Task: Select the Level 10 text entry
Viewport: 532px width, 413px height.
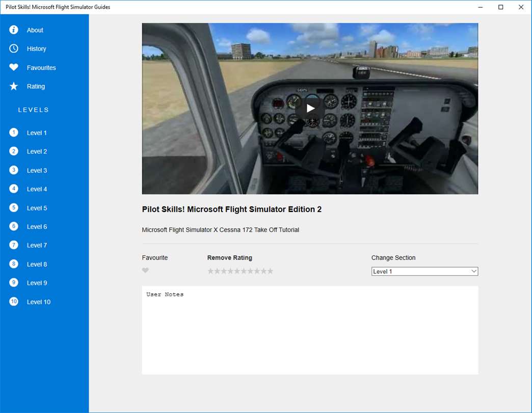Action: click(x=39, y=302)
